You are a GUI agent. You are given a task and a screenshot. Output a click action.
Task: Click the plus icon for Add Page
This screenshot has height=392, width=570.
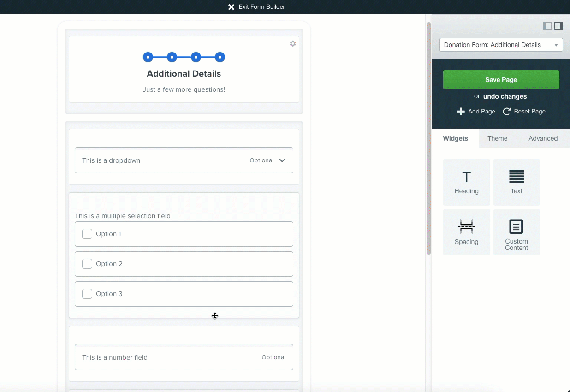461,112
